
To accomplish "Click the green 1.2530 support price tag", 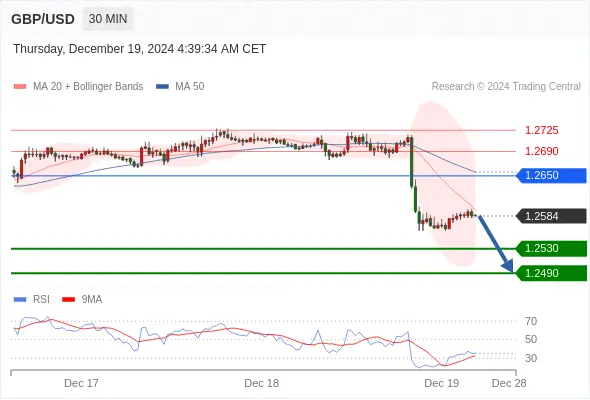I will (551, 248).
